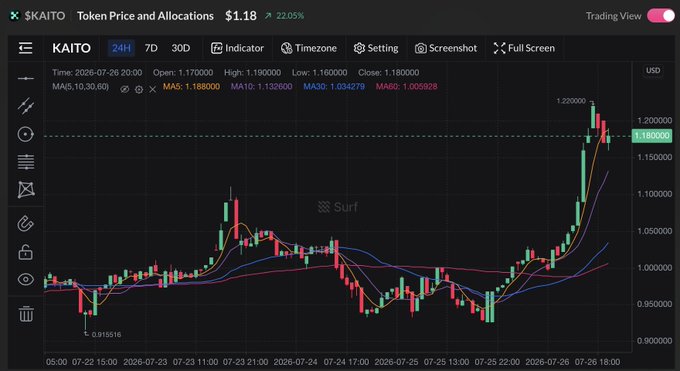Click the 2026-07-24 time axis label
The height and width of the screenshot is (371, 680).
[295, 362]
